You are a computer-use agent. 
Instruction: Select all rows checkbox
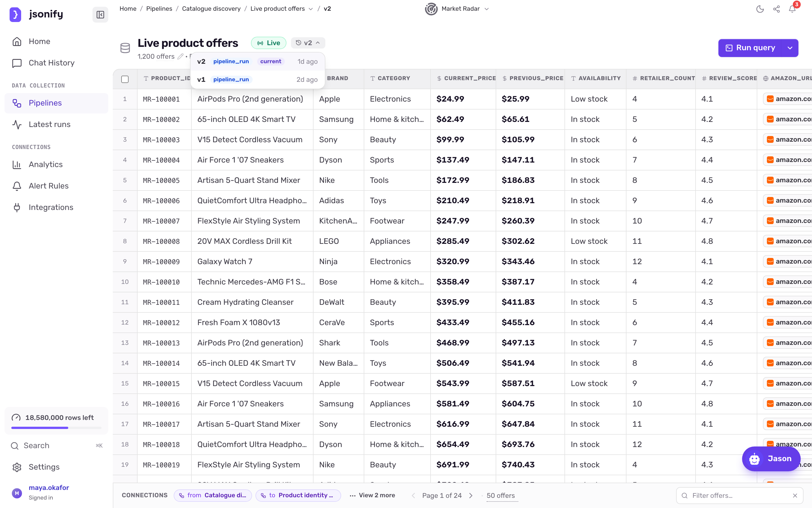[125, 79]
